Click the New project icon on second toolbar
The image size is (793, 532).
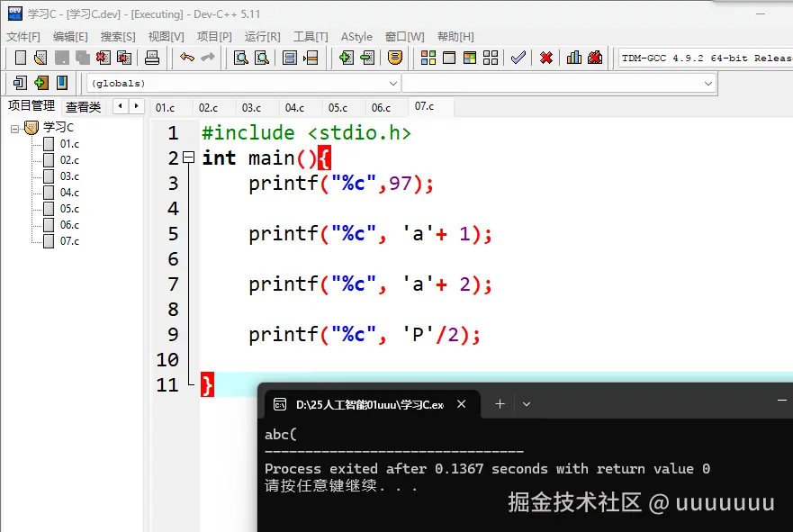[x=20, y=83]
